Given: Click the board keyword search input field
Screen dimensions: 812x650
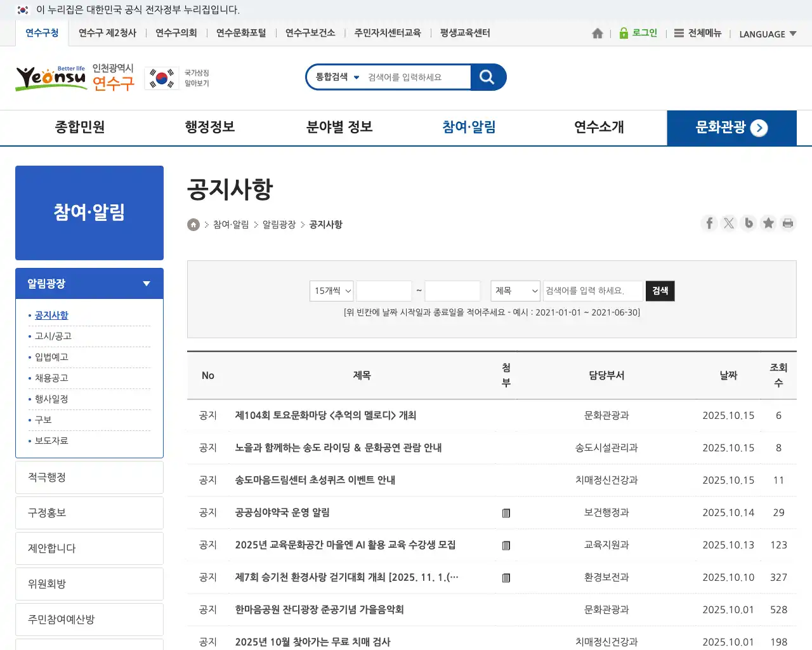Looking at the screenshot, I should [x=593, y=291].
